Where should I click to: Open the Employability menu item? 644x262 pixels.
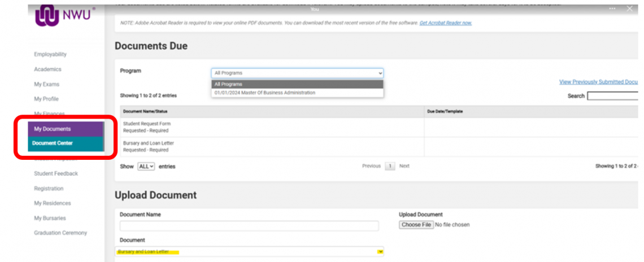[50, 54]
